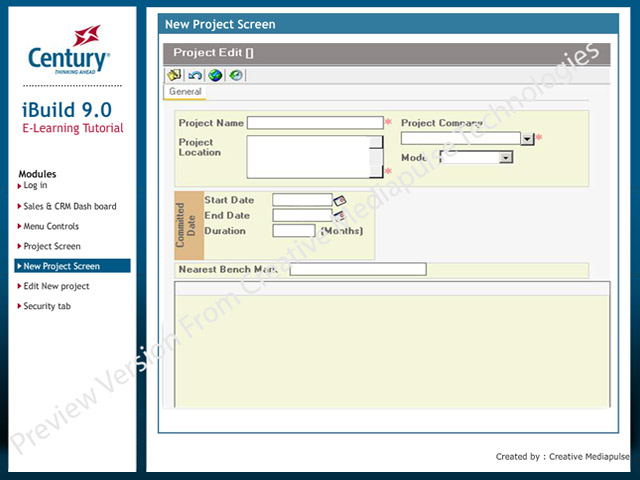The width and height of the screenshot is (640, 480).
Task: Click the green check-mark circle toolbar icon
Action: point(235,75)
